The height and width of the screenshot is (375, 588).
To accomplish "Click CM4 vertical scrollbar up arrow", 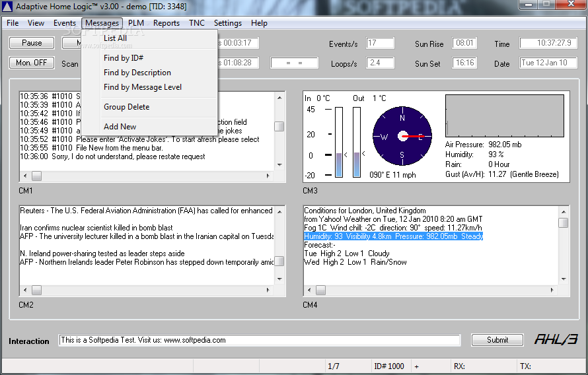I will tap(564, 212).
